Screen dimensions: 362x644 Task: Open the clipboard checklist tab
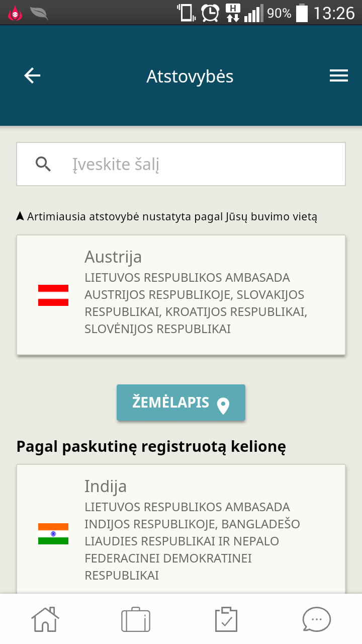226,619
